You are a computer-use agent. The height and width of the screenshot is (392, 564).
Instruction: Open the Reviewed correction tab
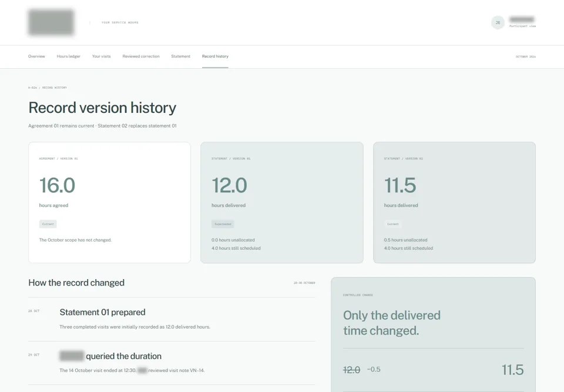pos(141,56)
